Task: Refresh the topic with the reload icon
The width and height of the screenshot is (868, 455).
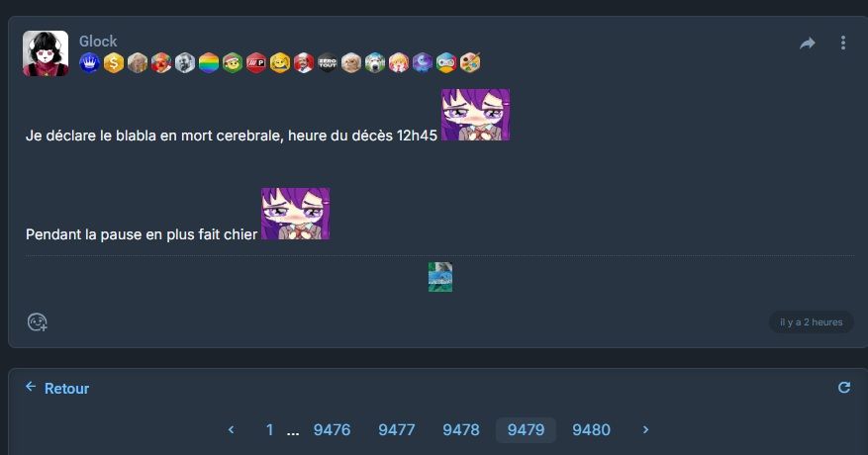Action: tap(844, 388)
